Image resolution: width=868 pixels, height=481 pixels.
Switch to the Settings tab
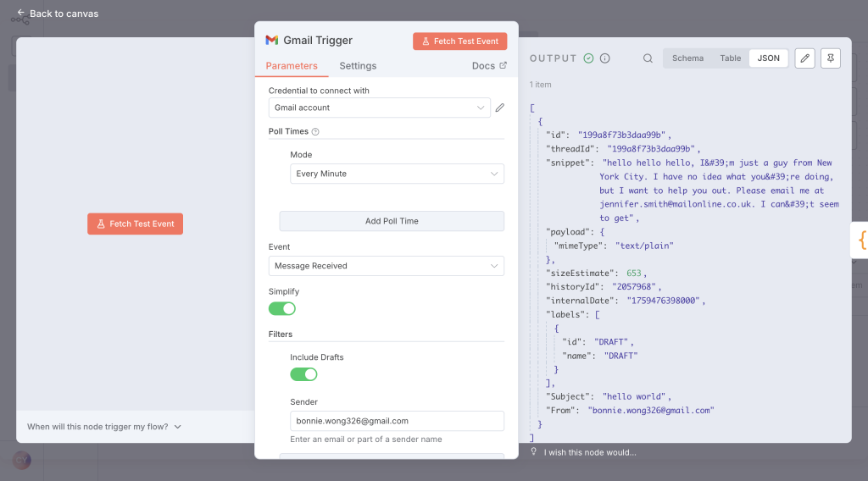[x=358, y=66]
